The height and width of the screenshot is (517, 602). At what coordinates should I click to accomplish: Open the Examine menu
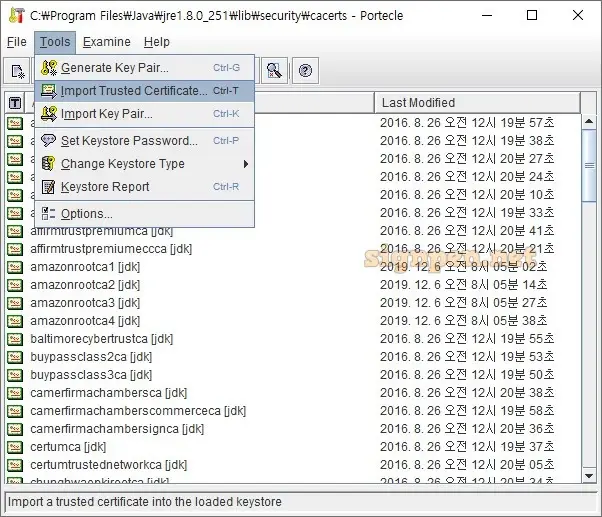(x=106, y=42)
